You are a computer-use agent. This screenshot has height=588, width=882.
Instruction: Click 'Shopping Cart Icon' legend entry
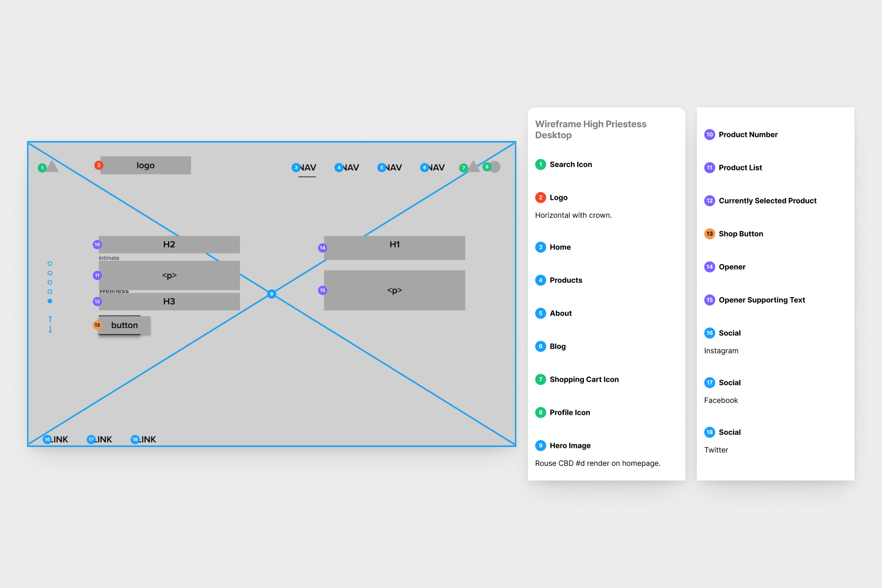point(584,379)
